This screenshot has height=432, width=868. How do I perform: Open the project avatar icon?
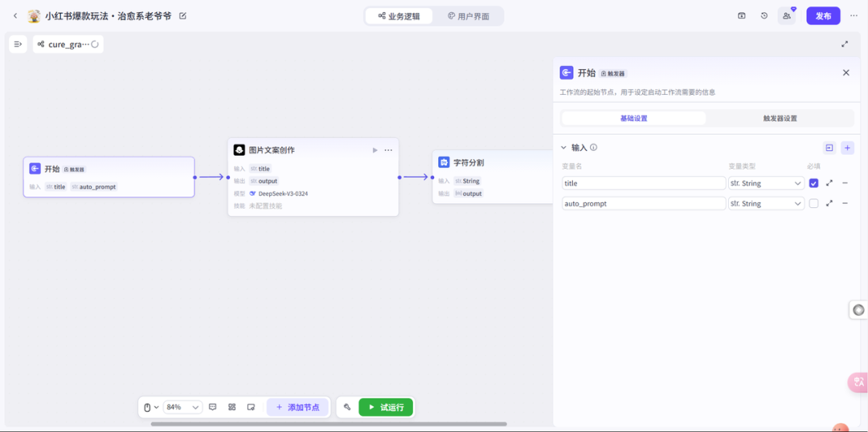point(35,16)
